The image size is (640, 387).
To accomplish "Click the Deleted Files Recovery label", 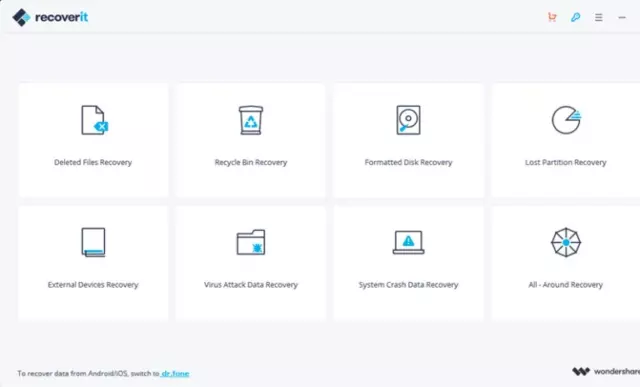I will tap(93, 162).
